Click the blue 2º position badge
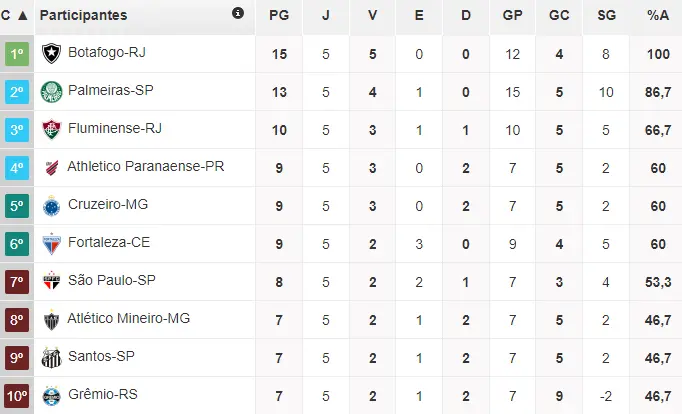 click(17, 92)
